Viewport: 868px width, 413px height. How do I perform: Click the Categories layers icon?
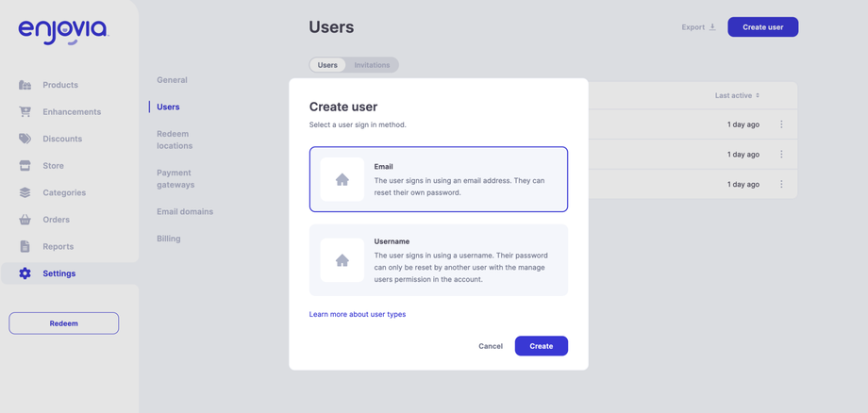point(25,192)
